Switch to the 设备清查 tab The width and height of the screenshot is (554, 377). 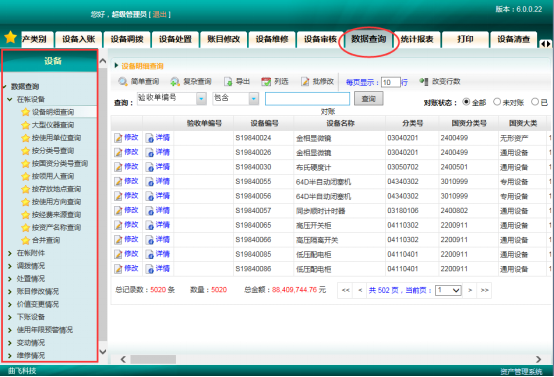tap(513, 39)
